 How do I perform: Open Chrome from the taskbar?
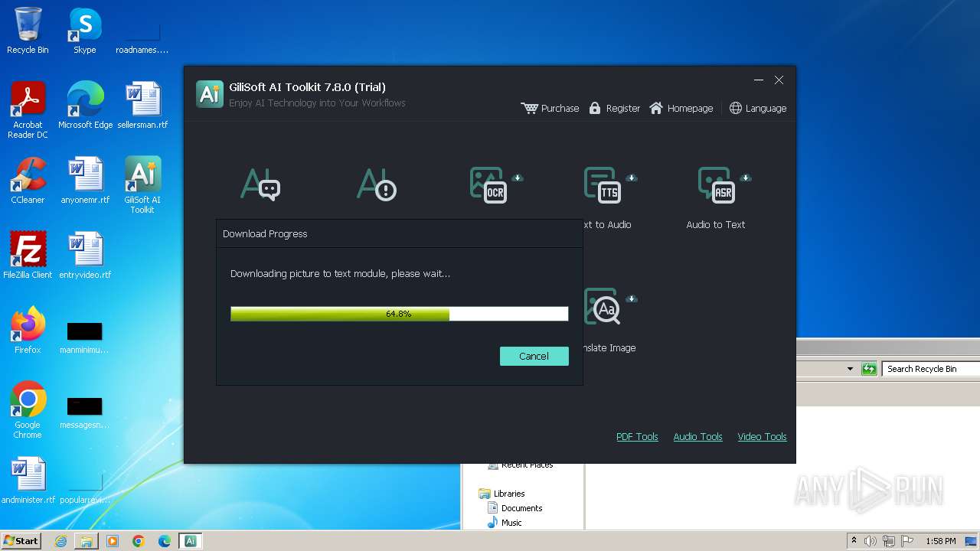point(139,541)
